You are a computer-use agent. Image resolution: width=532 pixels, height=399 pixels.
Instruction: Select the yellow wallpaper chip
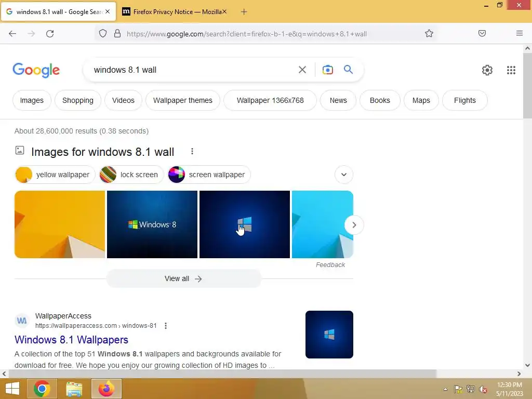[x=55, y=175]
